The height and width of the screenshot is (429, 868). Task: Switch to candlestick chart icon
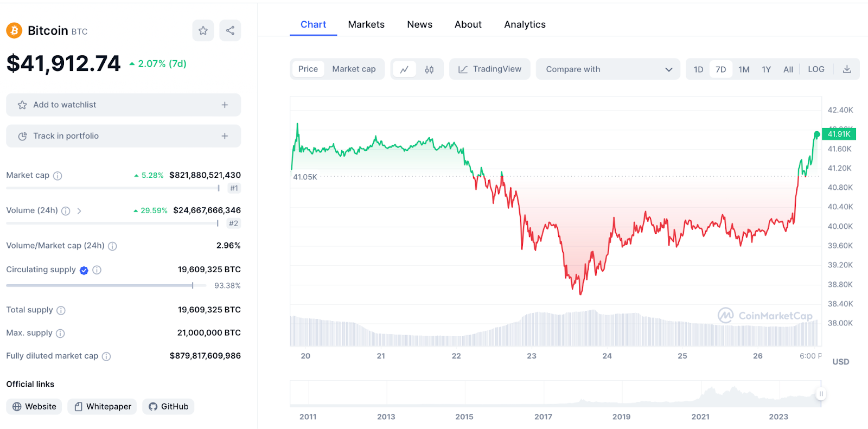[x=429, y=69]
